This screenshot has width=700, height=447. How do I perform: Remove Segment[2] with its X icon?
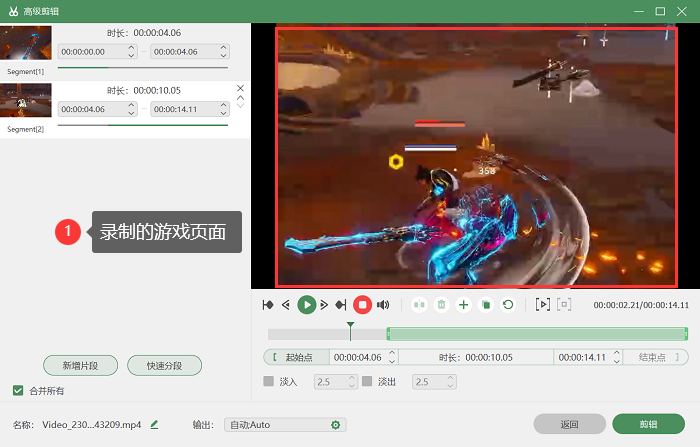[240, 88]
